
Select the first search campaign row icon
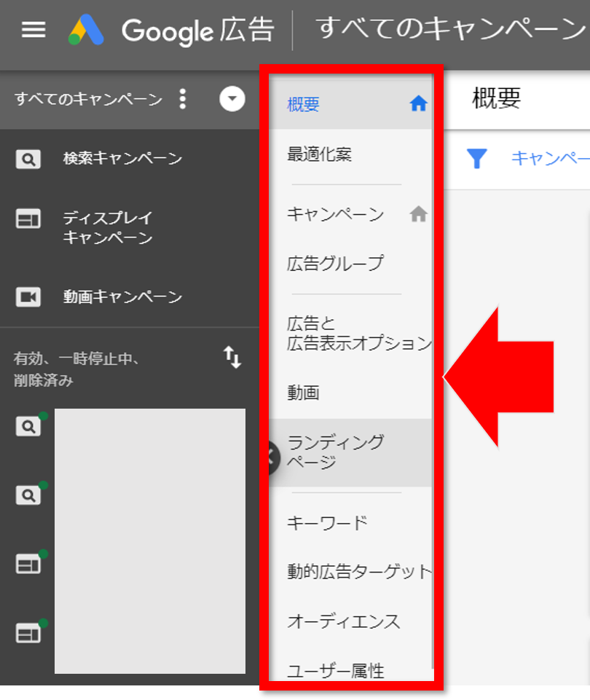coord(29,426)
